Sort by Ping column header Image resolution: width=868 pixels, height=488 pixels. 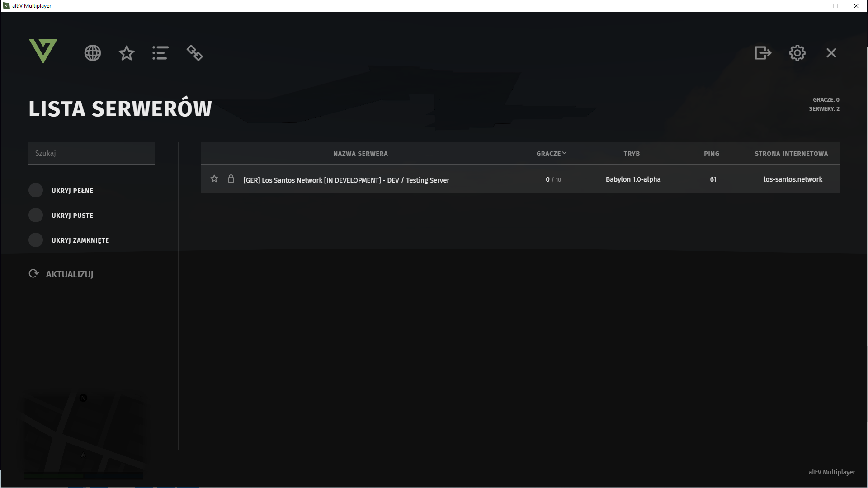click(x=711, y=154)
